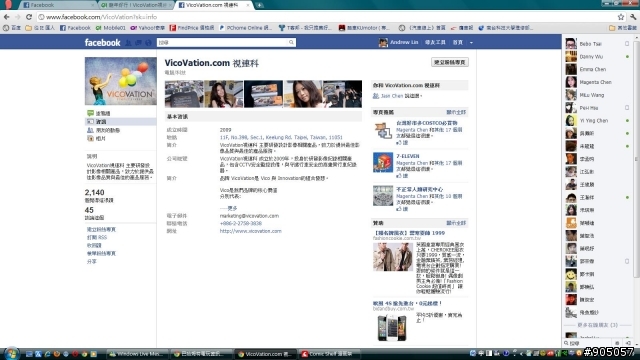Viewport: 640px width, 360px height.
Task: Open chat with Yi Ying Chen
Action: (x=598, y=120)
